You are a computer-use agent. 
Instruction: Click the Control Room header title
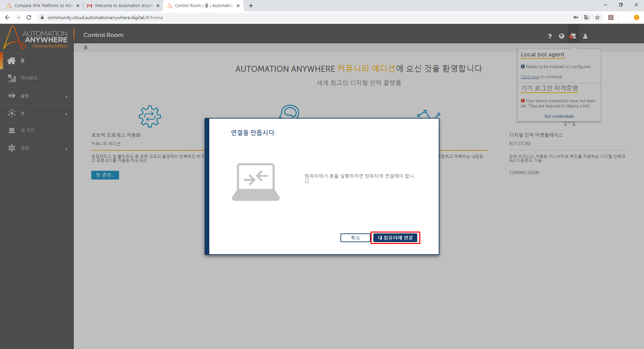(x=103, y=35)
